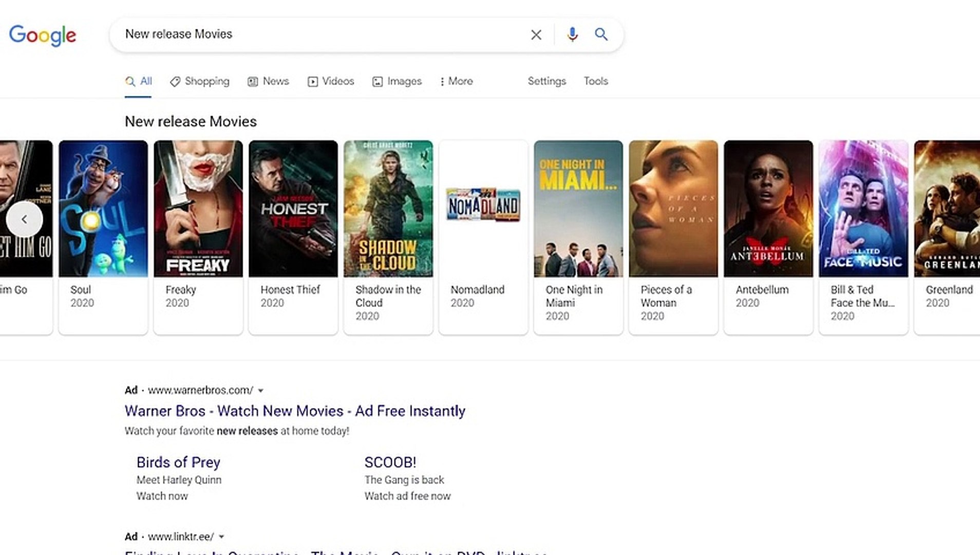Viewport: 980px width, 555px height.
Task: Open the Settings menu
Action: pos(546,81)
